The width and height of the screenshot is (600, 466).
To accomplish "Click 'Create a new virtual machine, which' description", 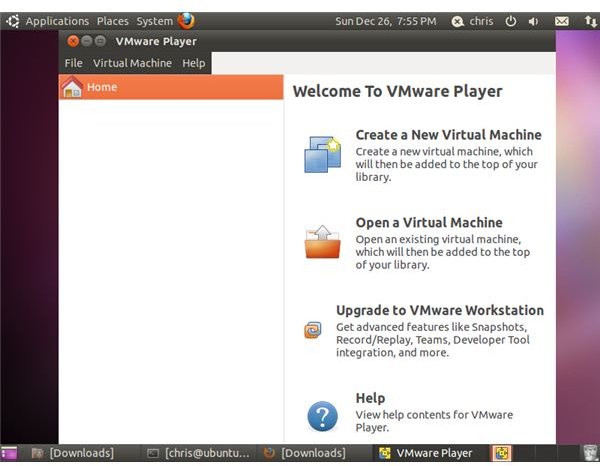I will click(x=447, y=164).
